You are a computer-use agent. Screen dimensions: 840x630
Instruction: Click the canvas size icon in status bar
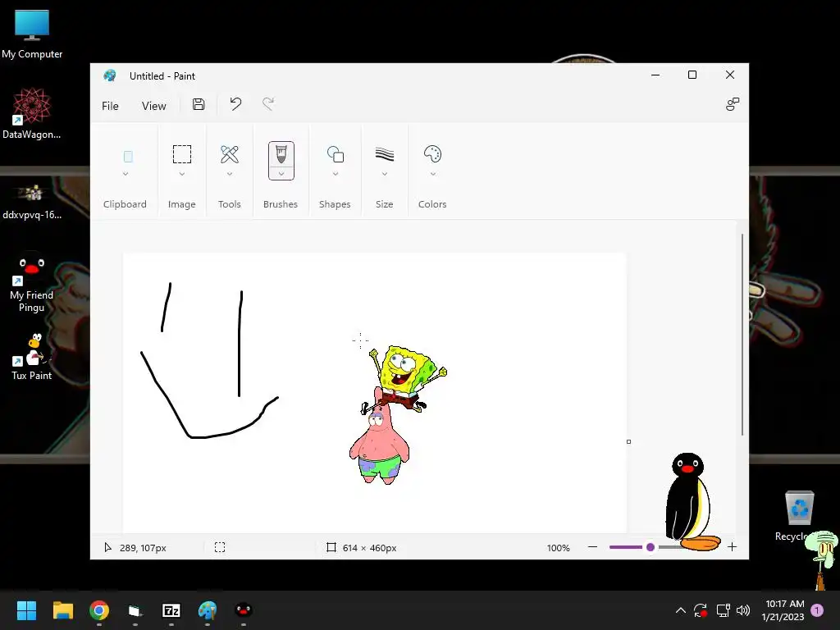point(331,547)
